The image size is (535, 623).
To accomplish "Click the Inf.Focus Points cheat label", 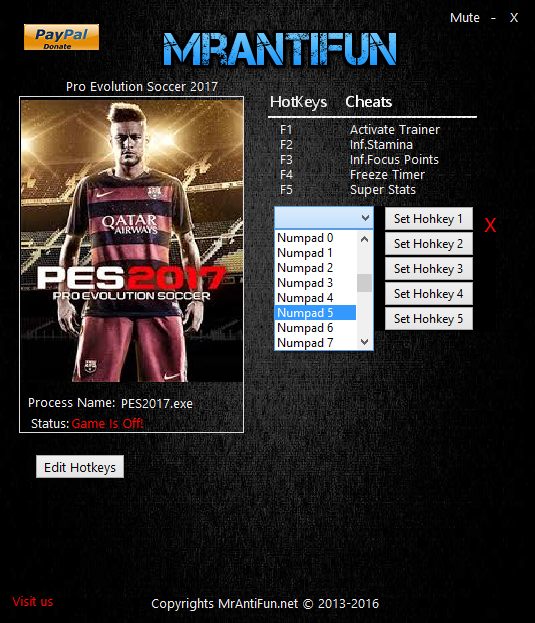I will click(394, 160).
